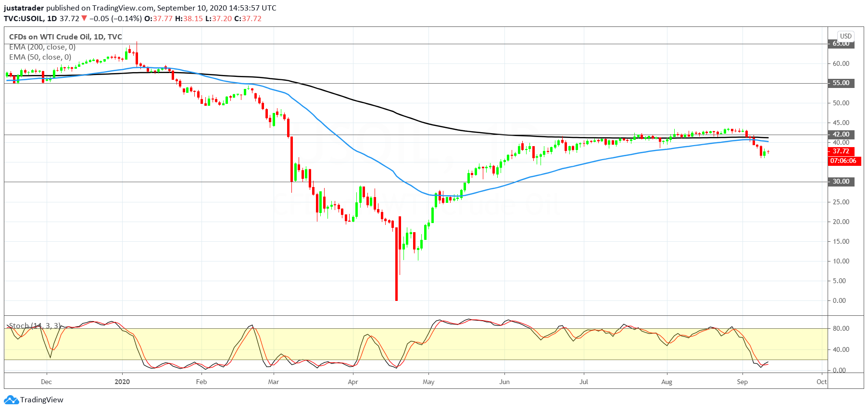
Task: Click the Mar label on the time axis
Action: point(274,382)
